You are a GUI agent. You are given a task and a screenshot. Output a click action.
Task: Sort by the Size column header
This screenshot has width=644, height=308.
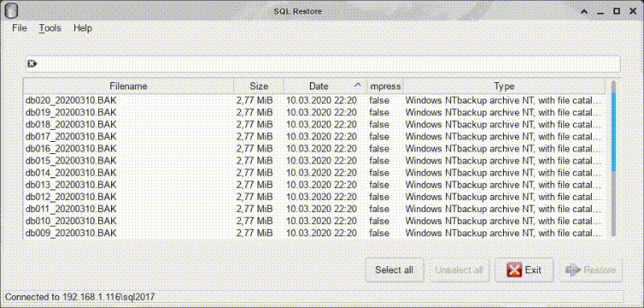click(x=258, y=86)
